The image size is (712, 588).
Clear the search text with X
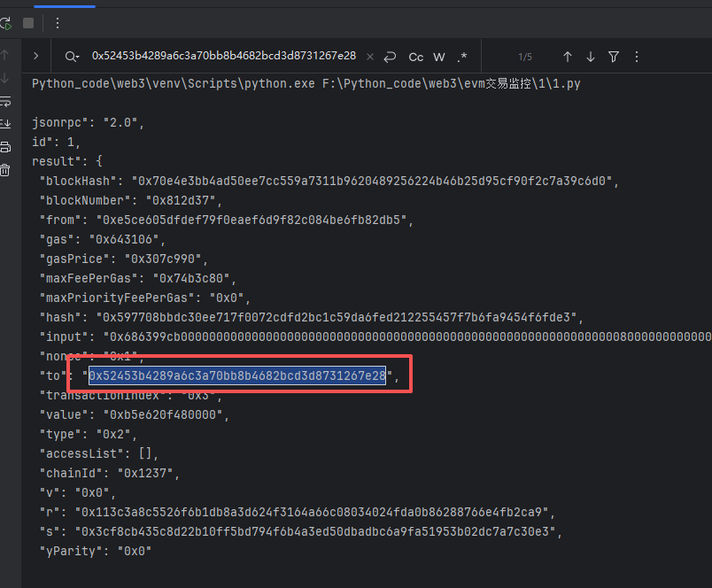[x=370, y=57]
